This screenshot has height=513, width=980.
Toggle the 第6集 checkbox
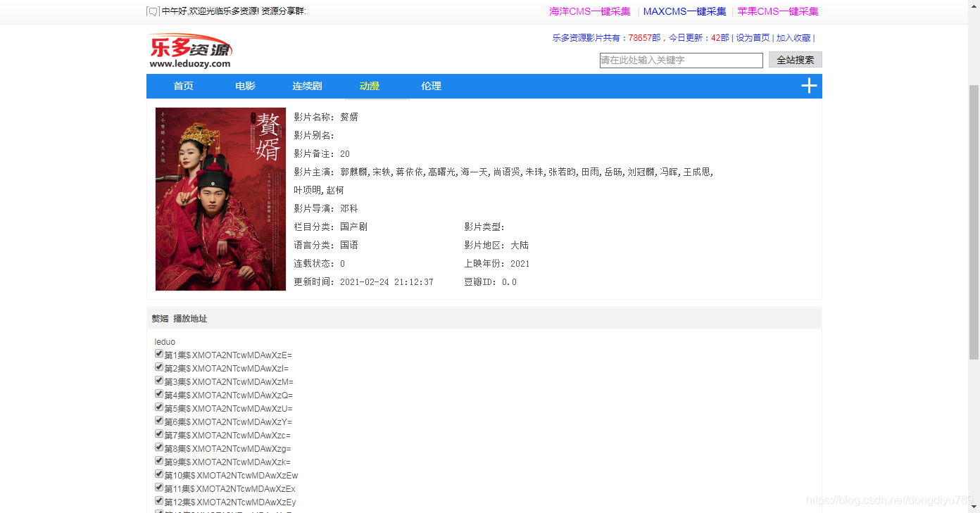(x=159, y=421)
